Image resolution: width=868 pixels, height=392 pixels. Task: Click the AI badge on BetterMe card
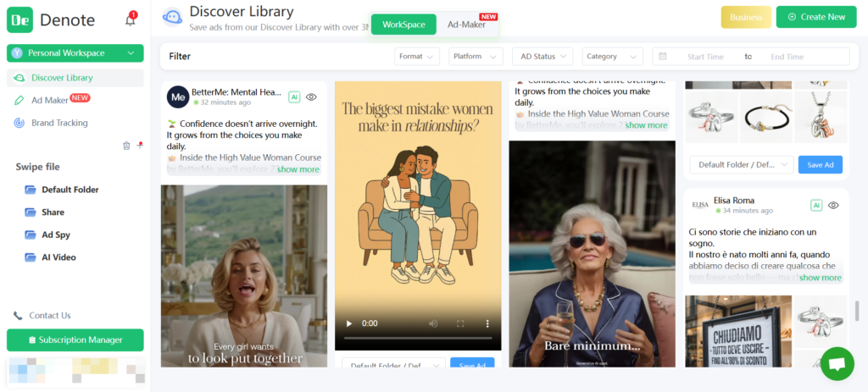pos(294,97)
